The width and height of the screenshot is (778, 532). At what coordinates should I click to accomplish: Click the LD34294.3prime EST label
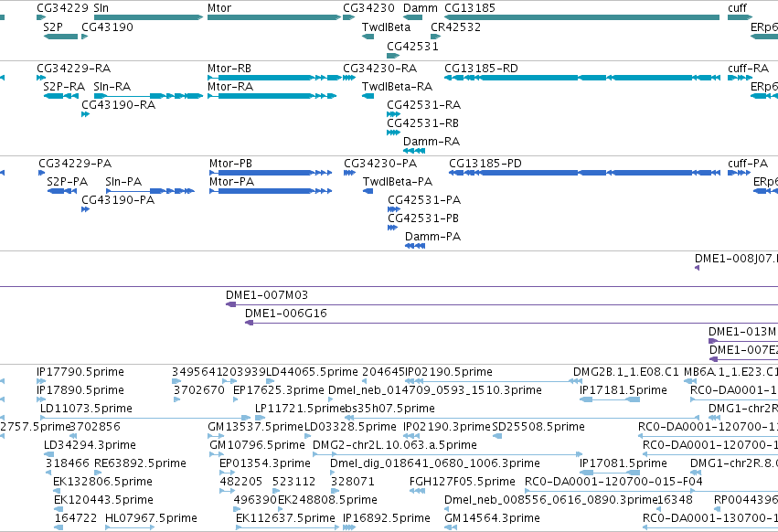pos(90,445)
